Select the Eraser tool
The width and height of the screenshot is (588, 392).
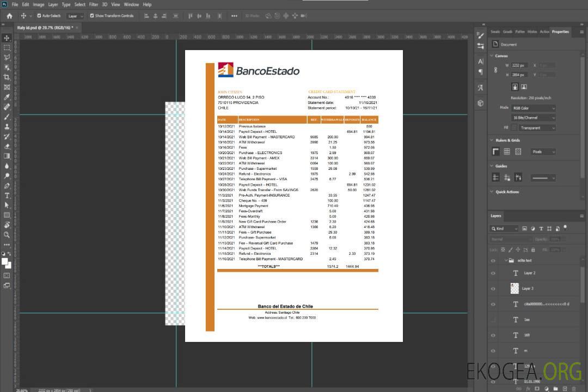pos(7,146)
